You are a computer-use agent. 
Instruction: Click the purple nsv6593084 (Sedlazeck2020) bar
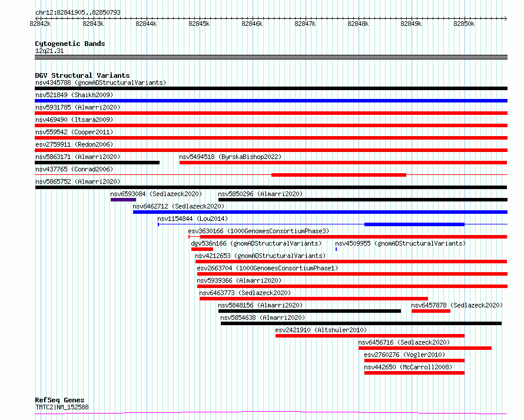(x=123, y=200)
